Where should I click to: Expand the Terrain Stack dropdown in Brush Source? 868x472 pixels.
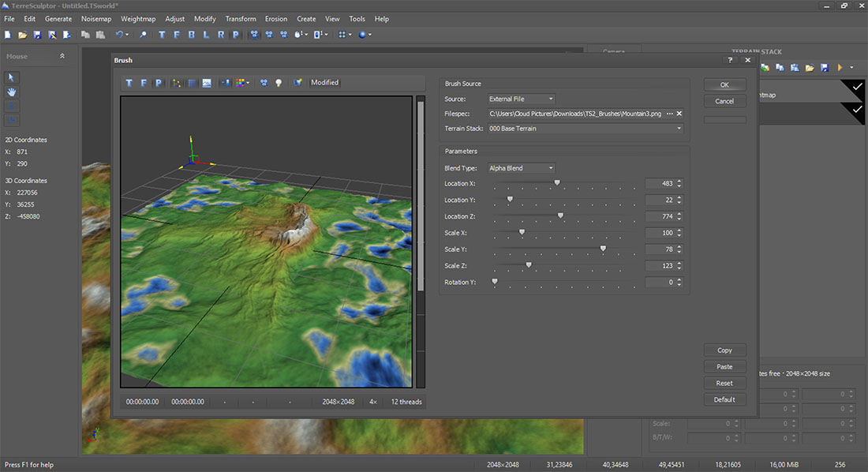coord(586,129)
